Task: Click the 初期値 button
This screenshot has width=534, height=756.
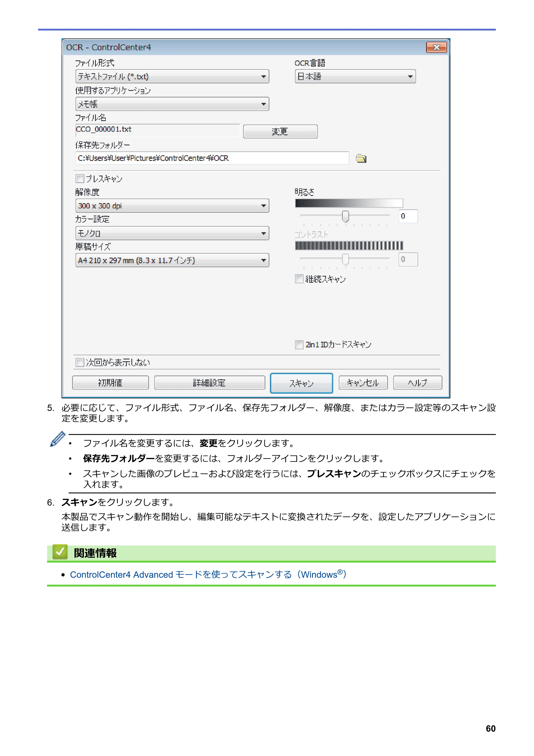Action: tap(111, 383)
